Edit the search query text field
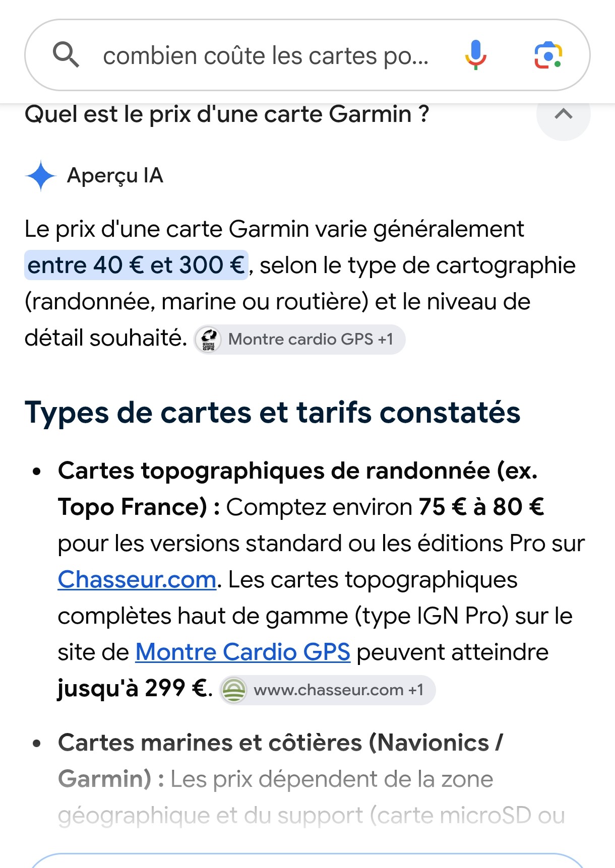This screenshot has width=615, height=868. pyautogui.click(x=266, y=55)
